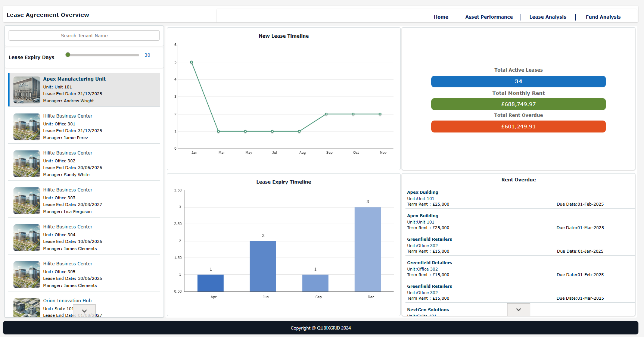
Task: Open Asset Performance
Action: click(489, 17)
